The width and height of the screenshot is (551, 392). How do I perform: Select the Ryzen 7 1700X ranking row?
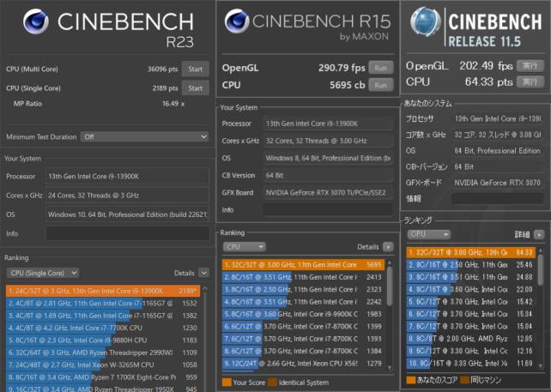point(103,377)
